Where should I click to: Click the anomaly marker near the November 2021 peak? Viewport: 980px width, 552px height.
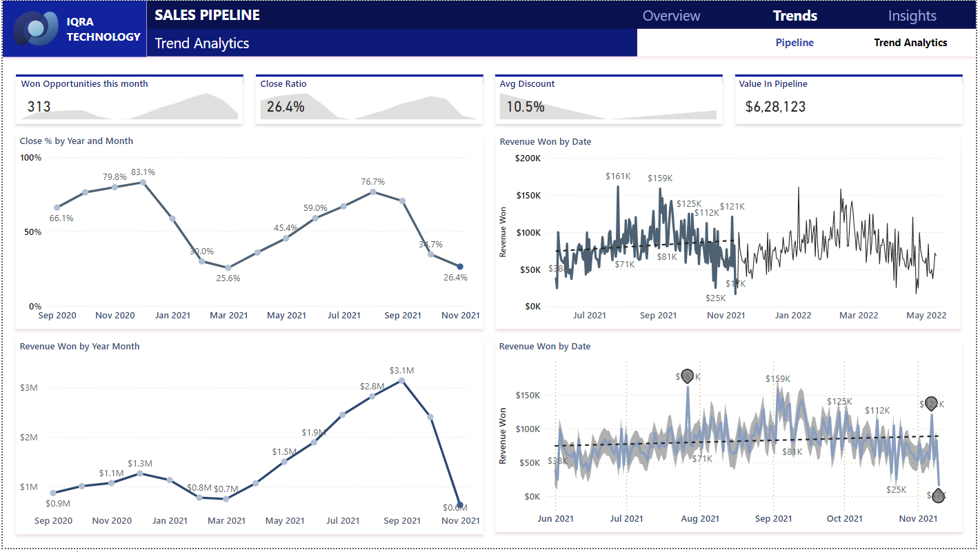(x=932, y=405)
